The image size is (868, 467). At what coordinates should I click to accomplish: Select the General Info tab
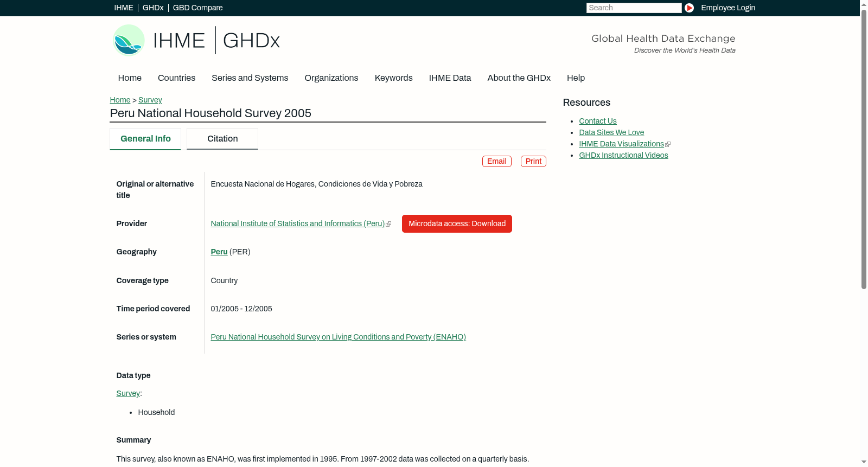coord(145,139)
